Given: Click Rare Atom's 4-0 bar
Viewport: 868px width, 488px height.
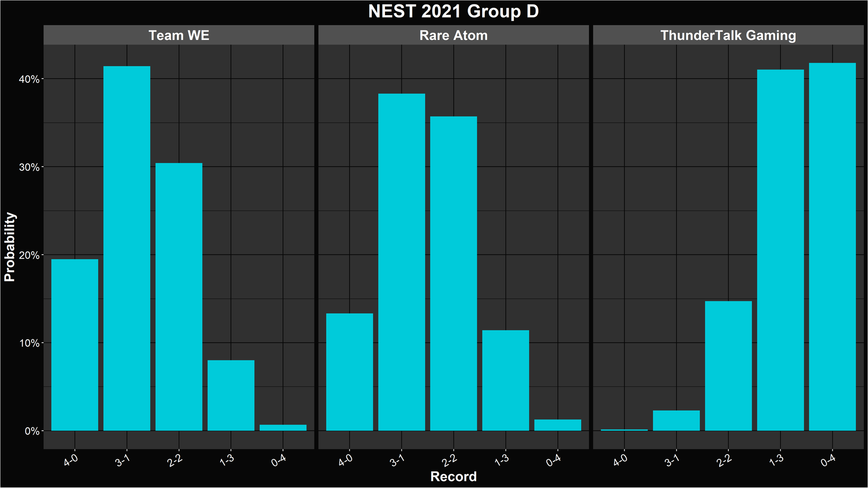Looking at the screenshot, I should click(x=349, y=372).
